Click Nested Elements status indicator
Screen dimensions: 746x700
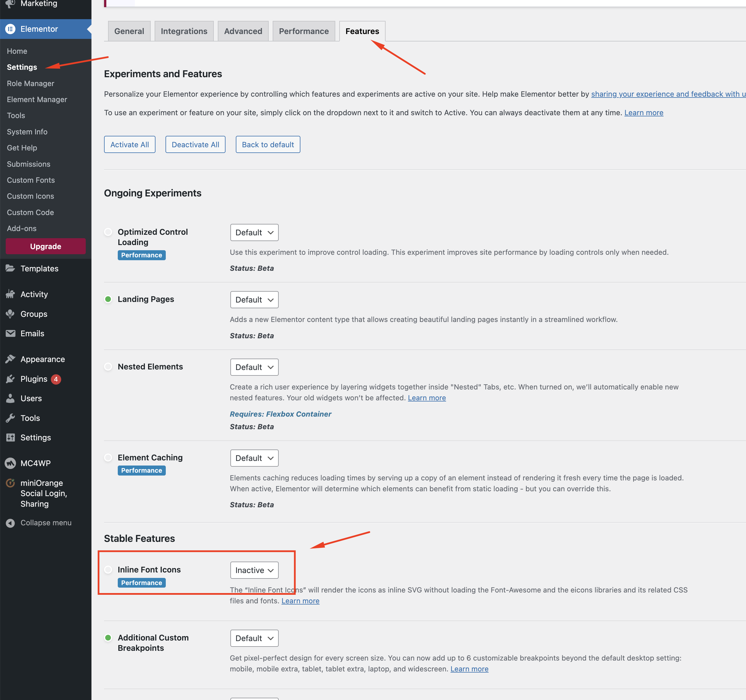coord(108,367)
